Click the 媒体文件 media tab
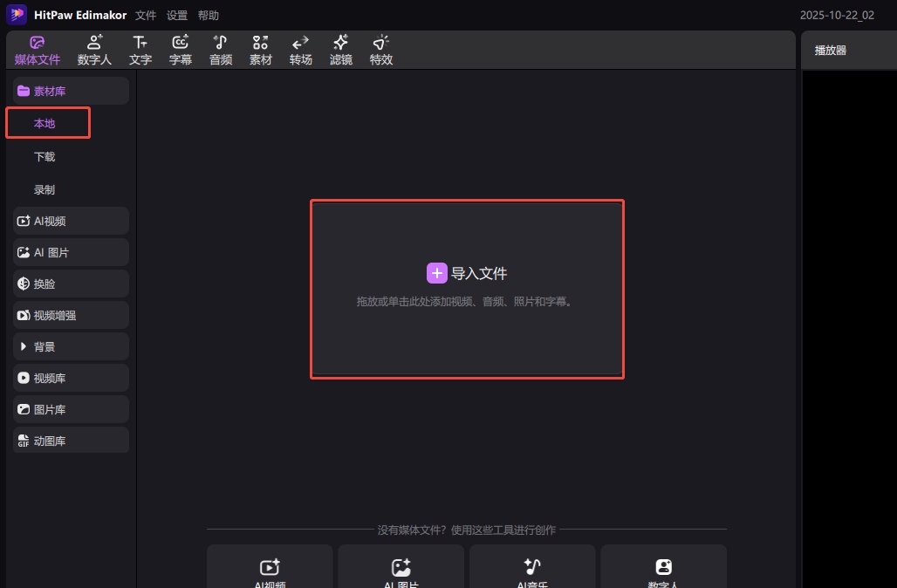897x588 pixels. click(x=38, y=50)
